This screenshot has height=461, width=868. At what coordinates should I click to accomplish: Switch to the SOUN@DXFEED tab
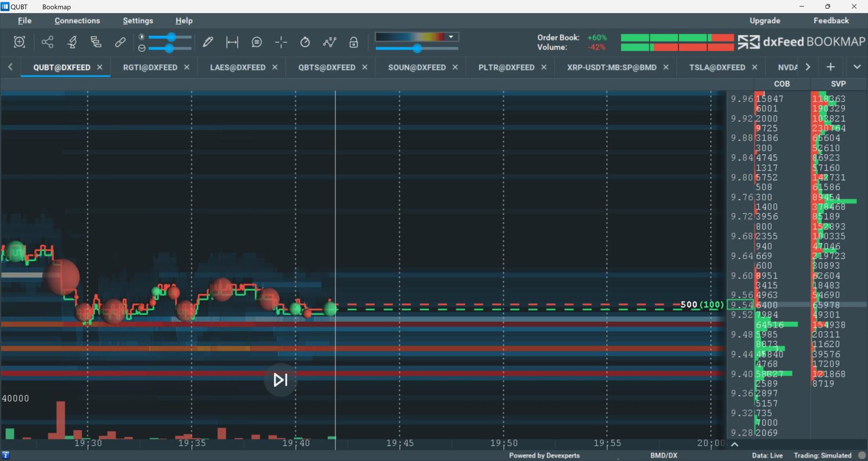(417, 67)
